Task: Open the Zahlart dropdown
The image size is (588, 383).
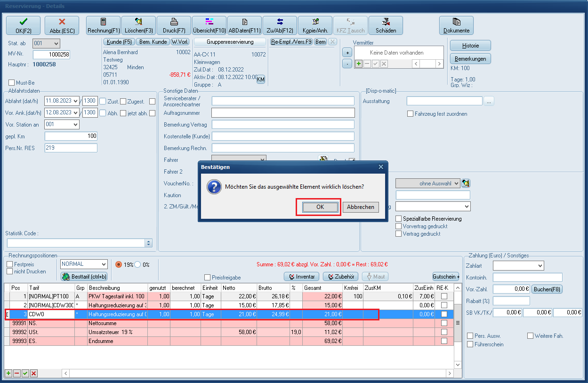Action: [539, 266]
